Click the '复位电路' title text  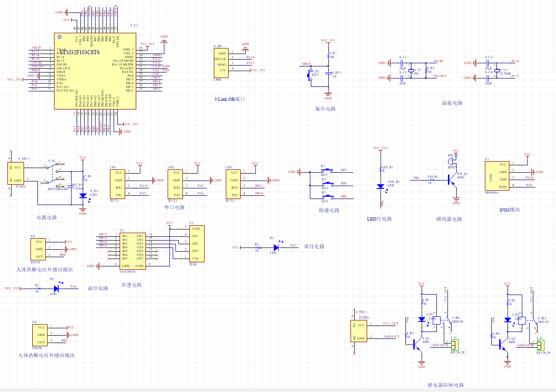point(325,109)
